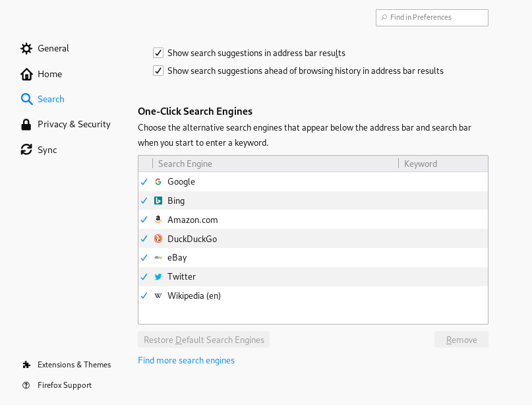Disable the DuckDuckGo one-click checkmark
This screenshot has height=405, width=532.
pos(144,239)
